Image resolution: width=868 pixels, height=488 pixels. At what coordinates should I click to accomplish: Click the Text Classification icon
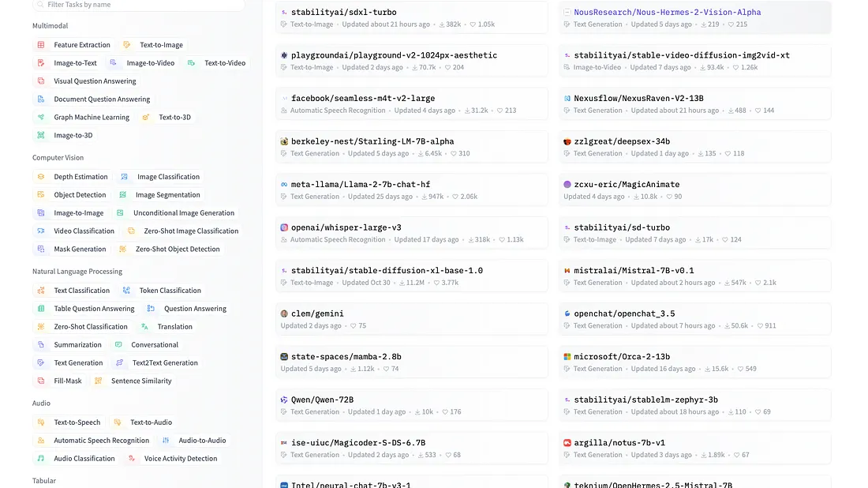(x=41, y=291)
